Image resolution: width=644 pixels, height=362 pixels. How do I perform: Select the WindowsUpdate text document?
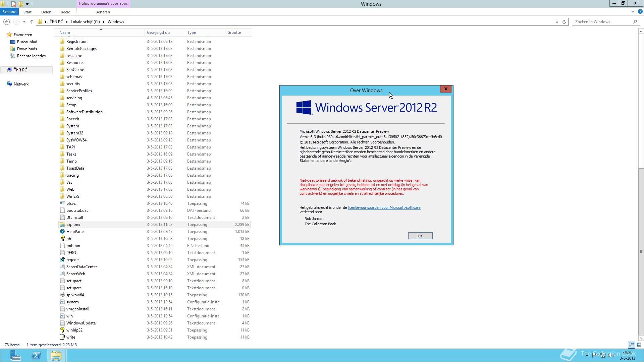coord(155,323)
